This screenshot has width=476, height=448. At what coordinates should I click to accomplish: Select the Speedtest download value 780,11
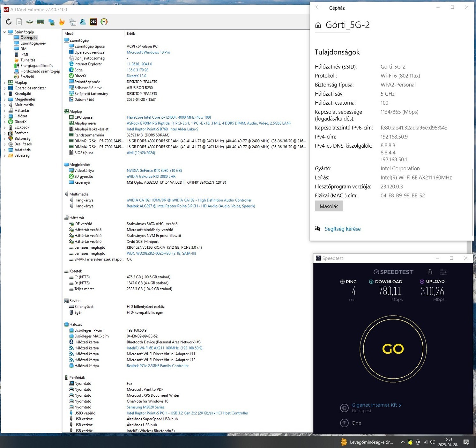[x=390, y=291]
